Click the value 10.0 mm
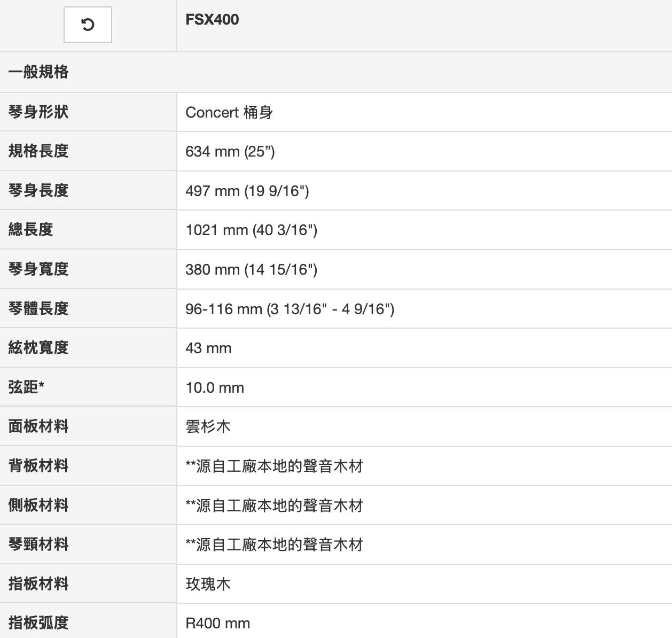672x638 pixels. coord(215,388)
